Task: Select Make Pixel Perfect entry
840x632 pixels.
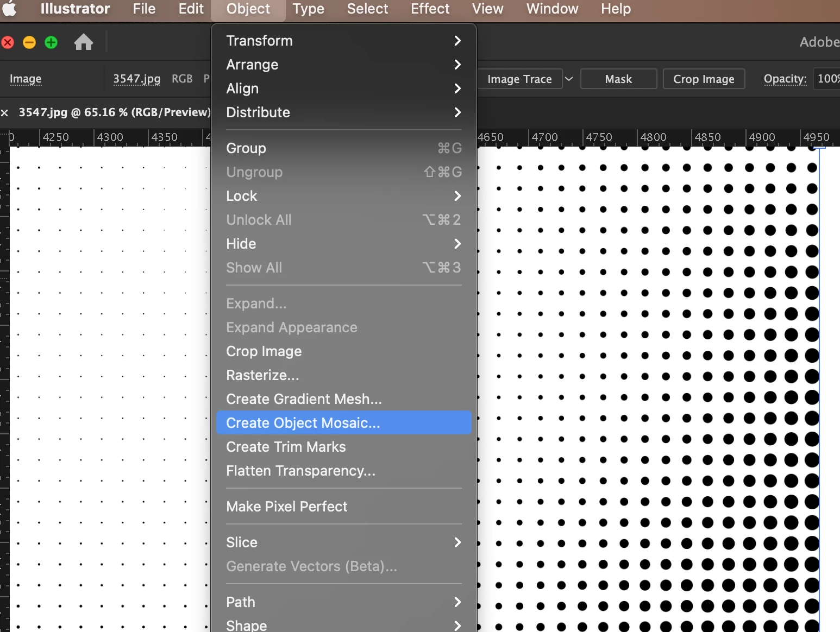Action: point(344,507)
